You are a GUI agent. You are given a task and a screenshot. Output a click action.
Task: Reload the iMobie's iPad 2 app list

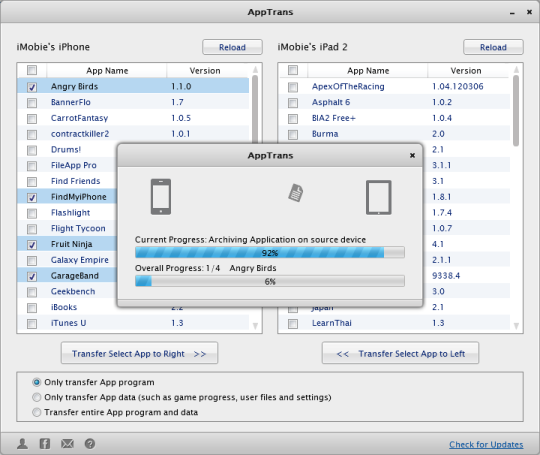pyautogui.click(x=494, y=47)
